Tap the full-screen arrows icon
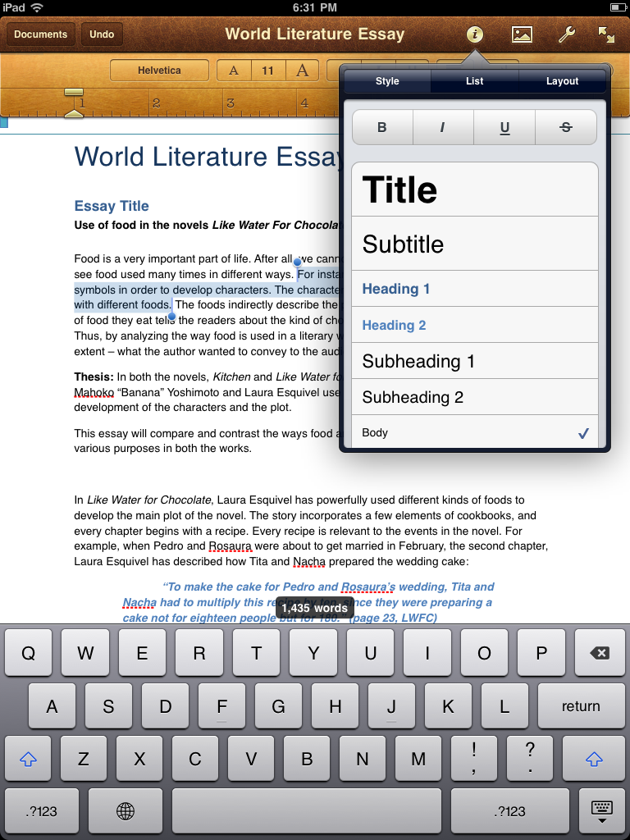Viewport: 630px width, 840px height. [x=606, y=34]
